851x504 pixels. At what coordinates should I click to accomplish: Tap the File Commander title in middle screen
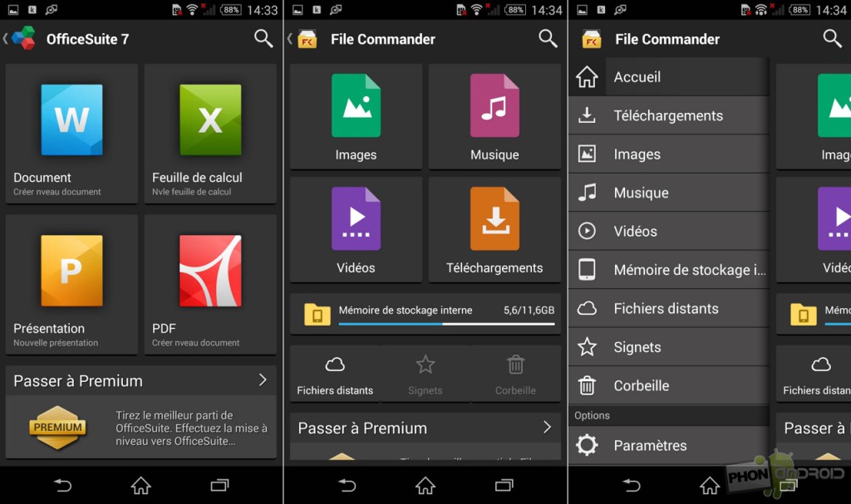tap(382, 39)
